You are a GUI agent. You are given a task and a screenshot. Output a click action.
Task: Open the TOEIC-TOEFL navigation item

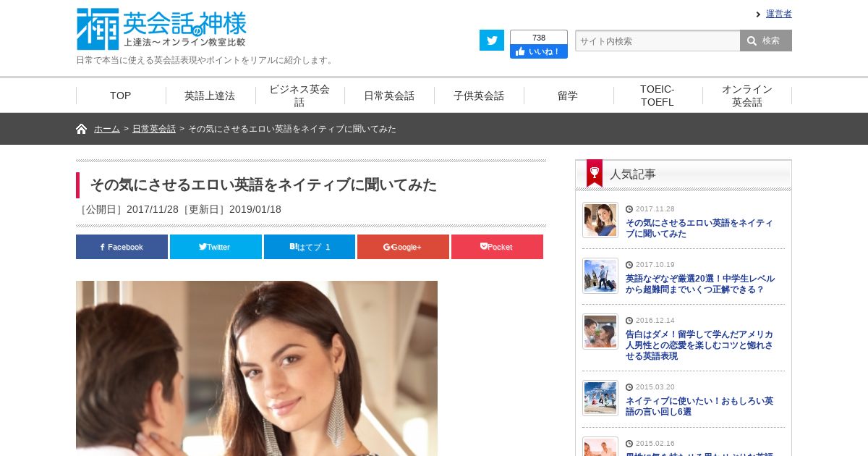tap(658, 96)
